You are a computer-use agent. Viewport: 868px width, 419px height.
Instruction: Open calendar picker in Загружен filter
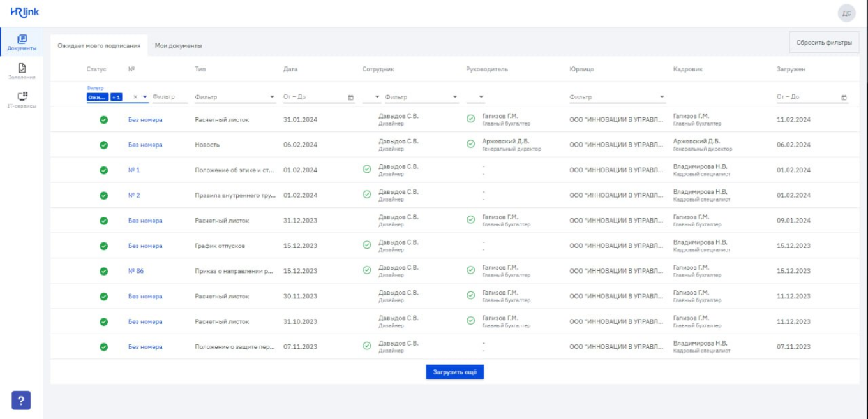click(844, 98)
